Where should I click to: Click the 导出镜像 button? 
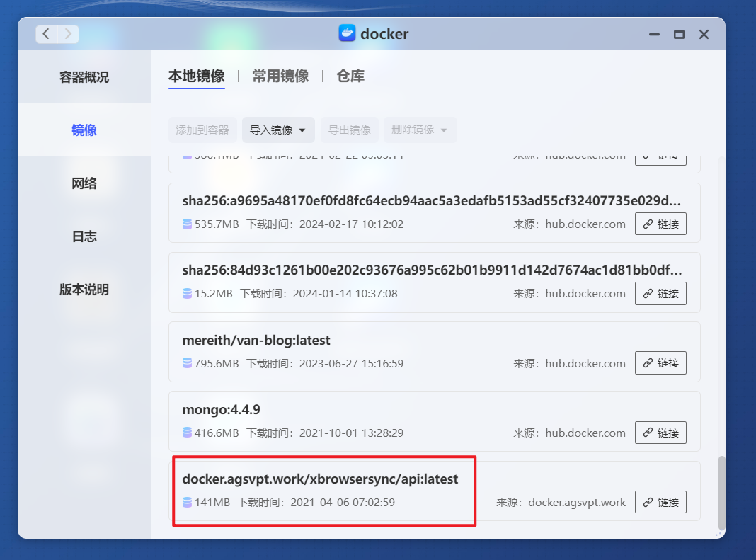(350, 130)
